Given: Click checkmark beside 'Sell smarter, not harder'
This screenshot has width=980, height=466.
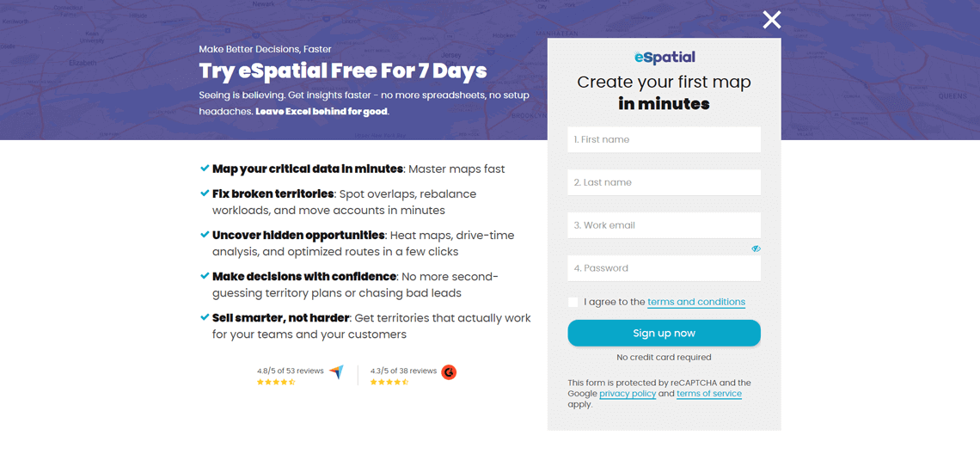Looking at the screenshot, I should coord(205,317).
